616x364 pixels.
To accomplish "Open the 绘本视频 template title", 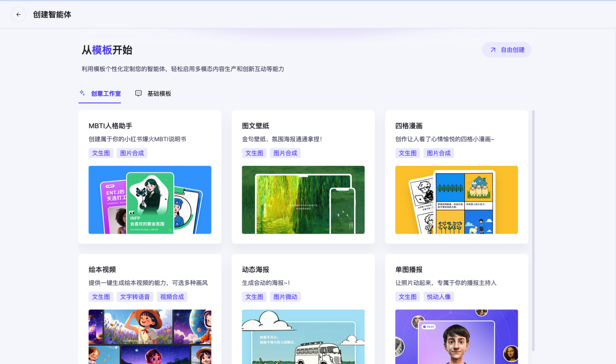I will [x=102, y=269].
